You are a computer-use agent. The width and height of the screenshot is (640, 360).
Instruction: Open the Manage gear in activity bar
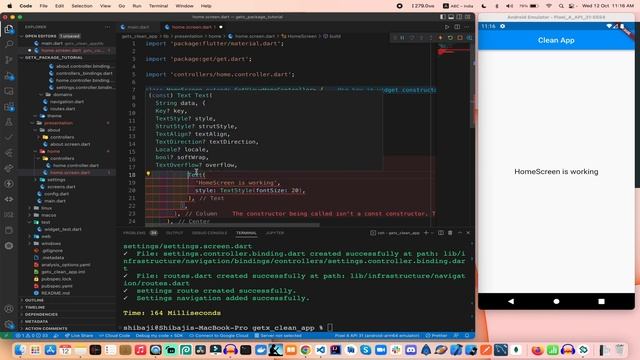point(9,325)
